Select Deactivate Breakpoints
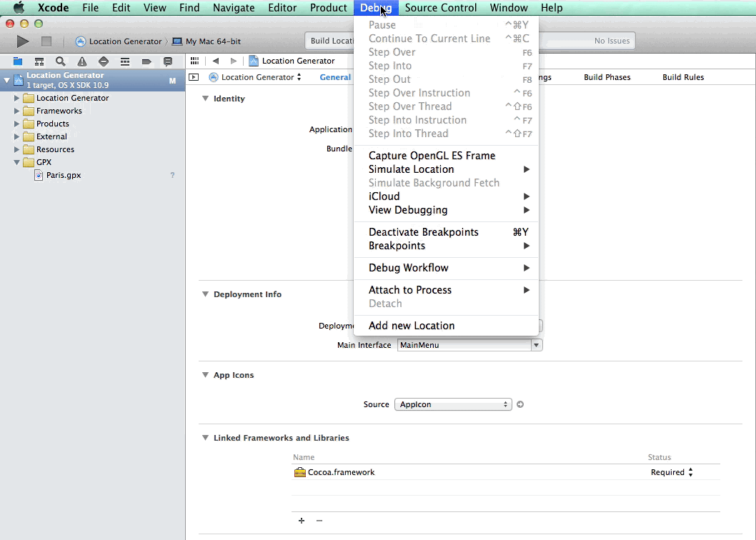The image size is (756, 540). [x=446, y=232]
